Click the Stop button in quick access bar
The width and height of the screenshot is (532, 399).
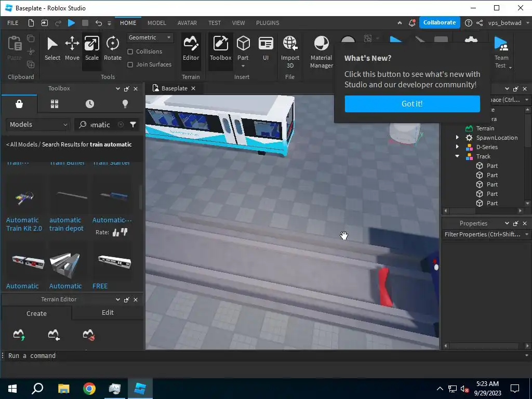click(x=85, y=23)
